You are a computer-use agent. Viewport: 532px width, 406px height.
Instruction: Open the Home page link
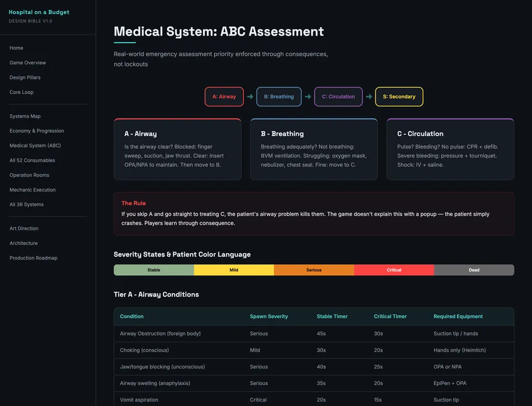(16, 48)
